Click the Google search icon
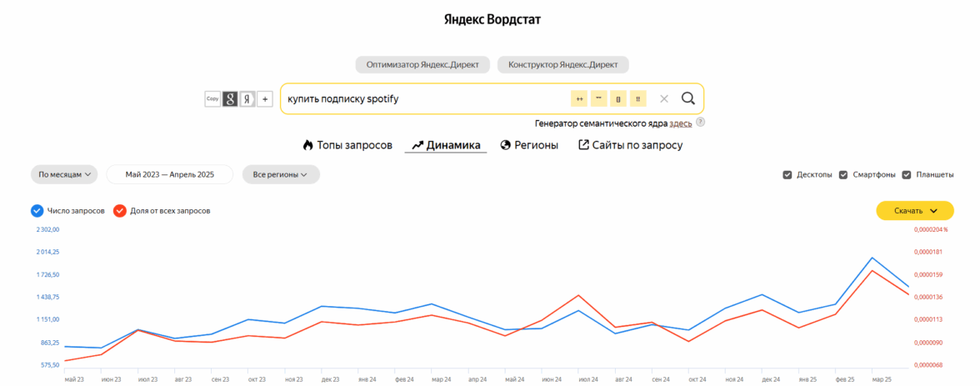 tap(230, 99)
